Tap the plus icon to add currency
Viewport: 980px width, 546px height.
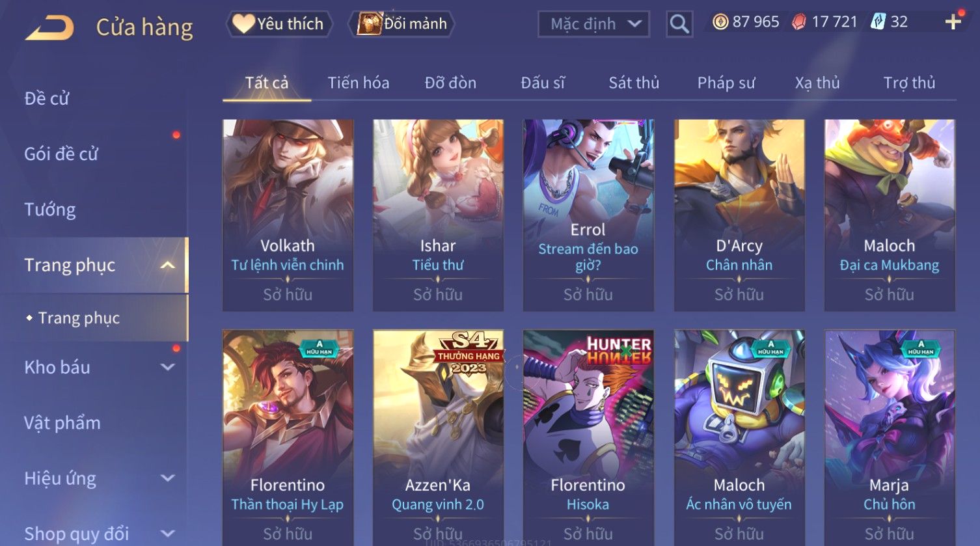[953, 22]
